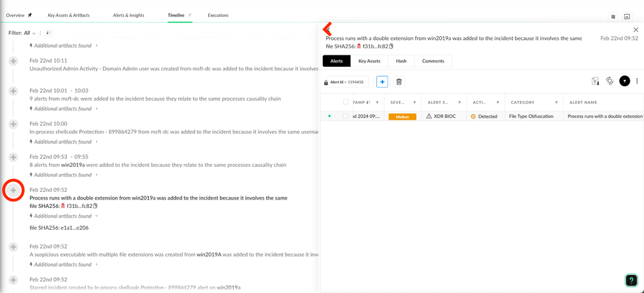This screenshot has height=293, width=644.
Task: Select all alerts with header checkbox
Action: click(346, 102)
